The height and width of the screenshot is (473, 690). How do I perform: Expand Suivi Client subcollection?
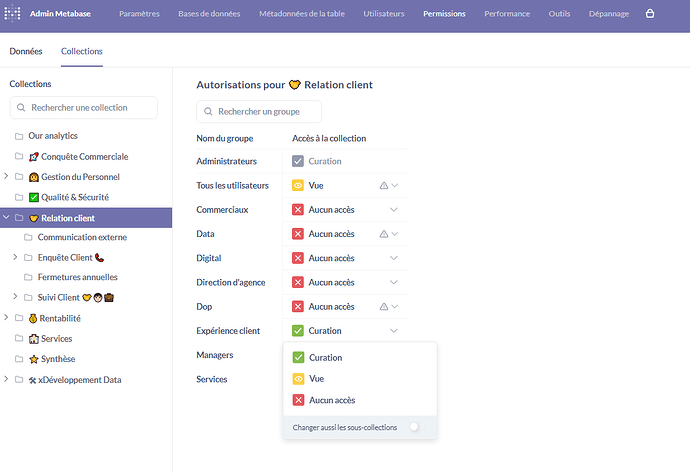click(15, 297)
